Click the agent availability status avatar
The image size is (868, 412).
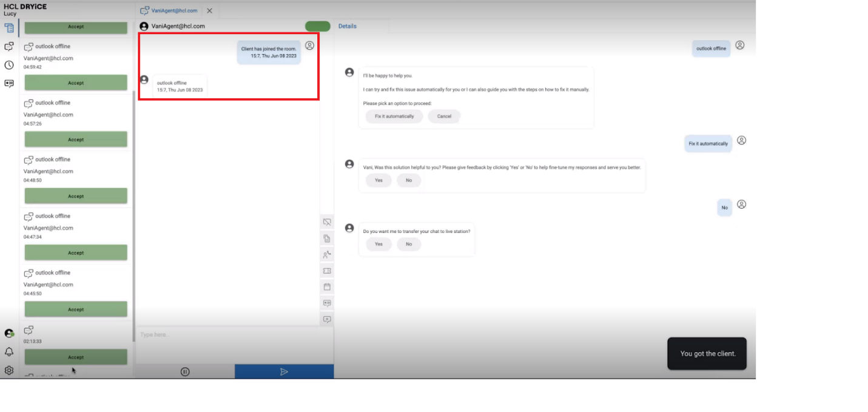coord(9,333)
